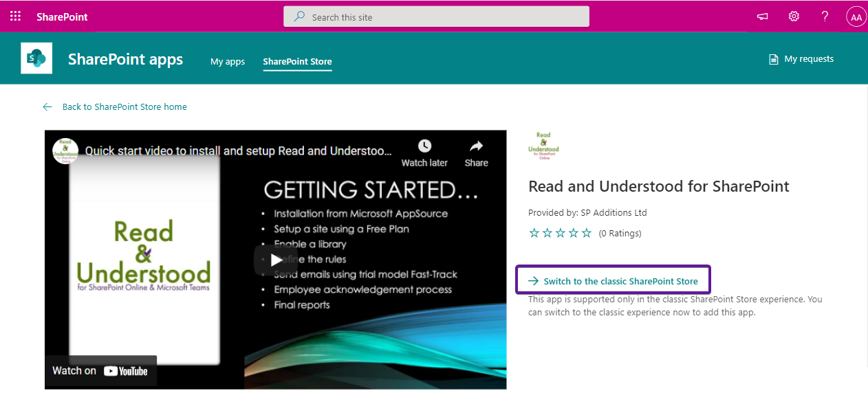This screenshot has height=393, width=868.
Task: Click Provided by SP Additions Ltd text
Action: coord(587,212)
